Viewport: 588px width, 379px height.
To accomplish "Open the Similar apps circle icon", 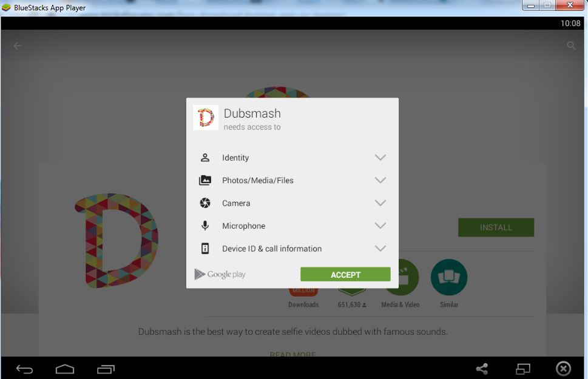I will [449, 277].
